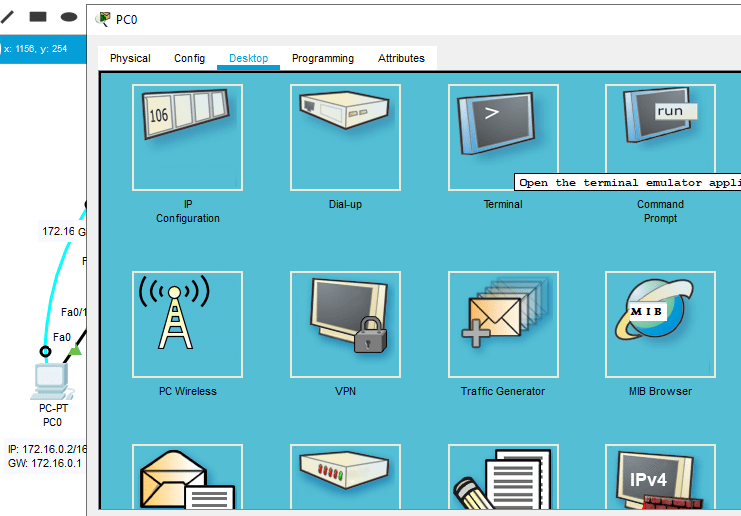Click the Command Prompt label
The image size is (741, 516).
[660, 211]
